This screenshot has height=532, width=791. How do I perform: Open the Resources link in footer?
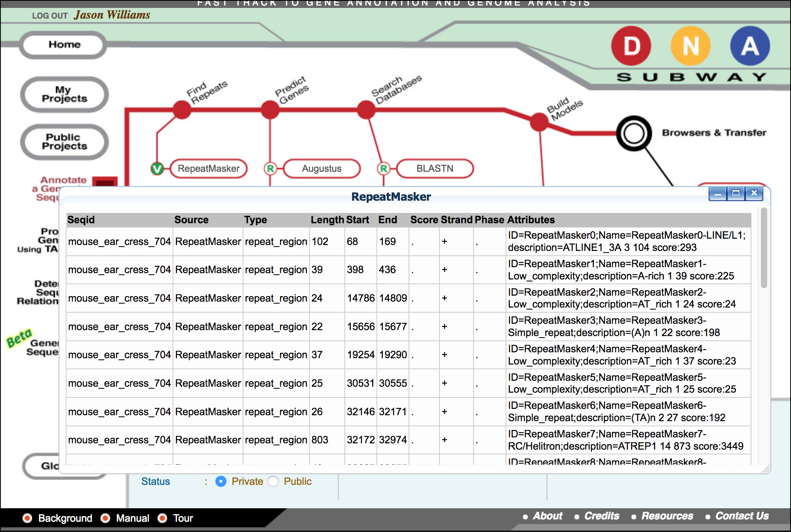pos(667,516)
